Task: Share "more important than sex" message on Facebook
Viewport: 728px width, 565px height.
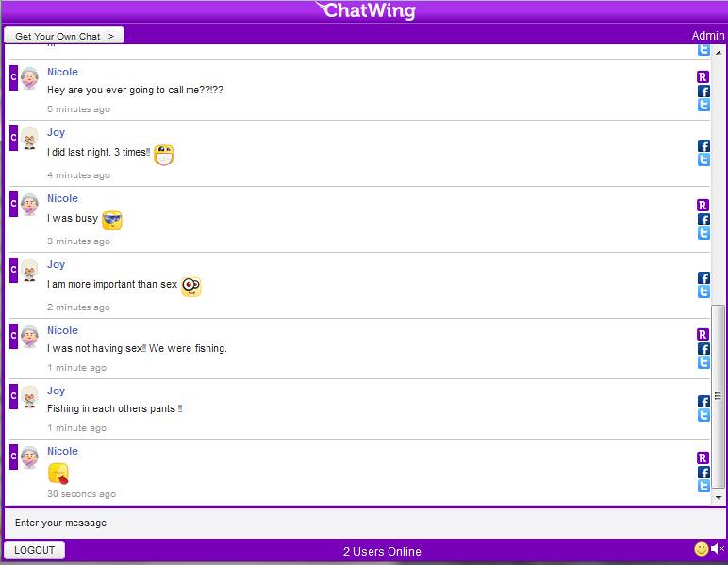Action: coord(703,277)
